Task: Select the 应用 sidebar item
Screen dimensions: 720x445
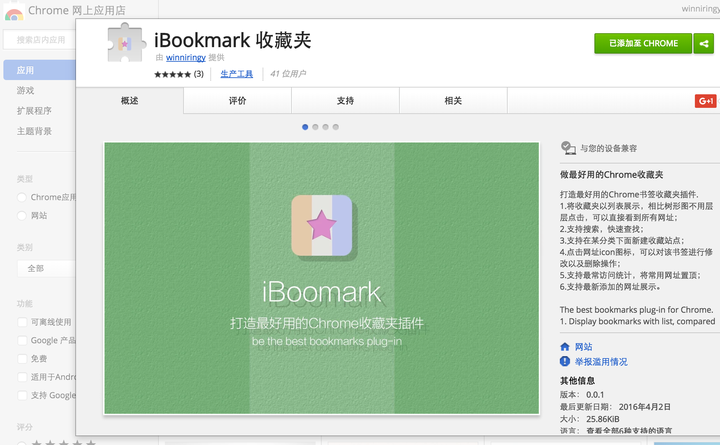Action: pyautogui.click(x=39, y=70)
